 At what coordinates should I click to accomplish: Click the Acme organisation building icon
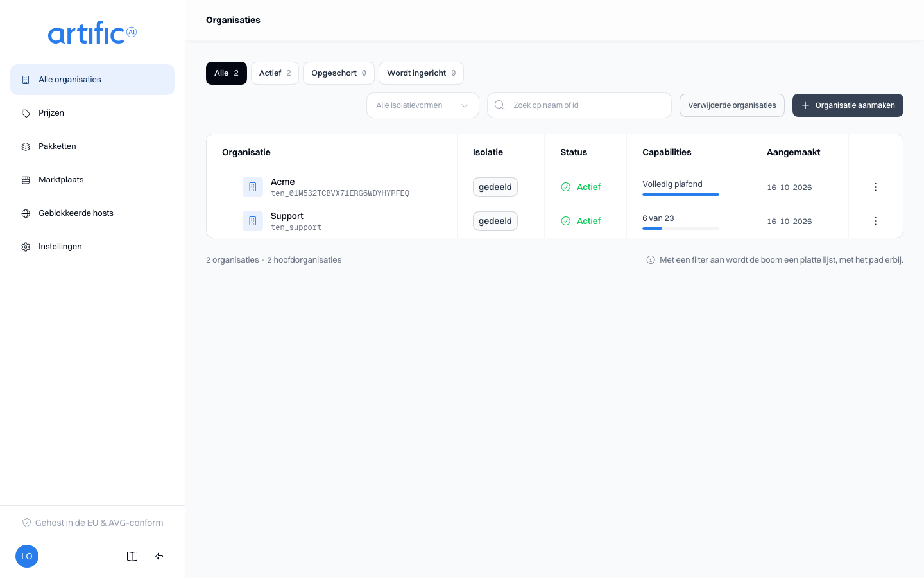click(253, 187)
